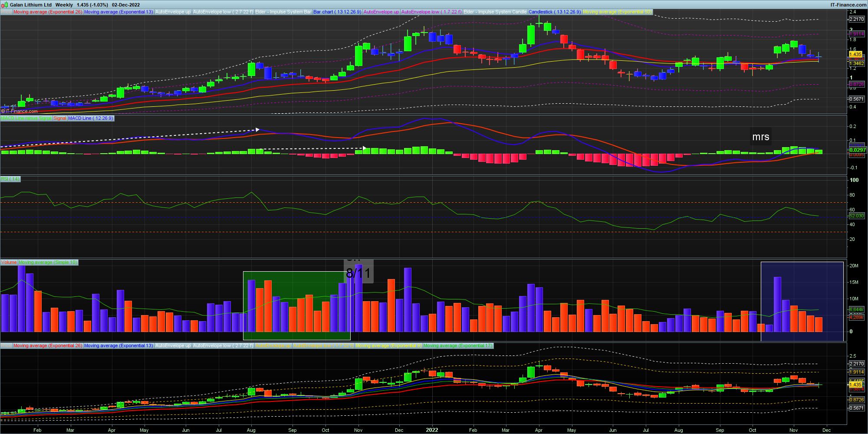
Task: Click the 'Dec' label at the right end of the time axis
Action: click(x=826, y=430)
